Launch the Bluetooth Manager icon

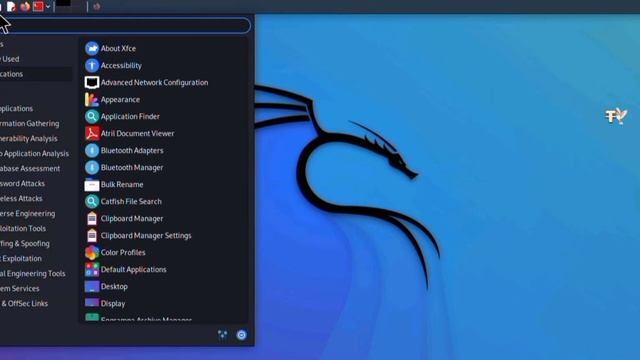pos(92,167)
